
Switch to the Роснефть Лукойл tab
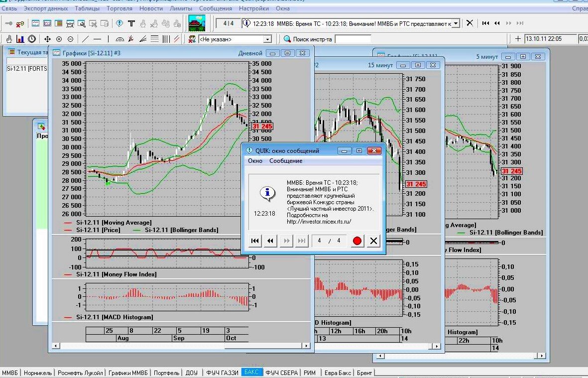pyautogui.click(x=80, y=373)
